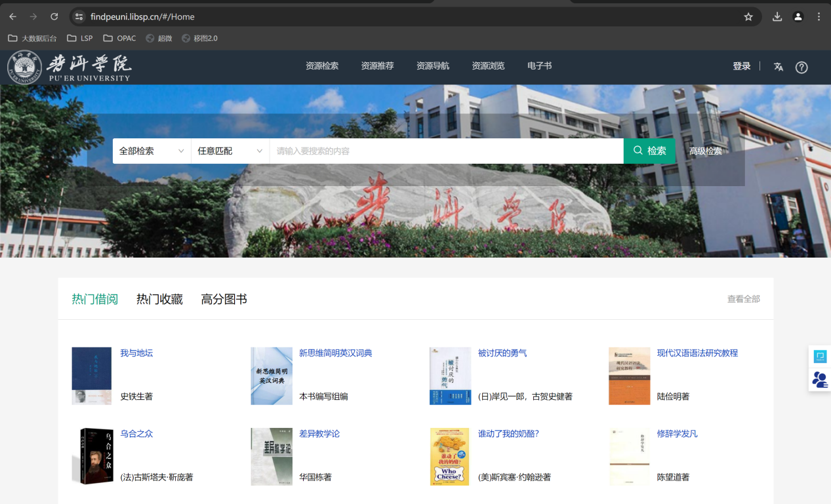Open the book title 修辞学发凡
Image resolution: width=831 pixels, height=504 pixels.
(677, 434)
